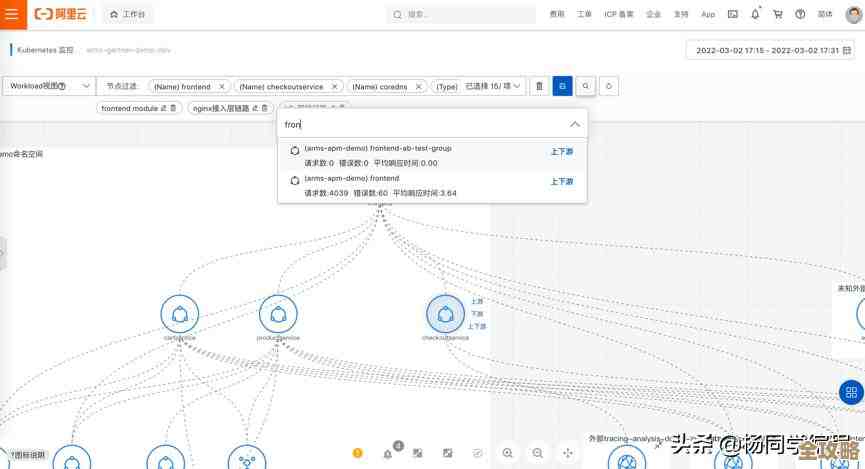This screenshot has height=469, width=865.
Task: Click the Alibaba Cloud logo
Action: 61,14
